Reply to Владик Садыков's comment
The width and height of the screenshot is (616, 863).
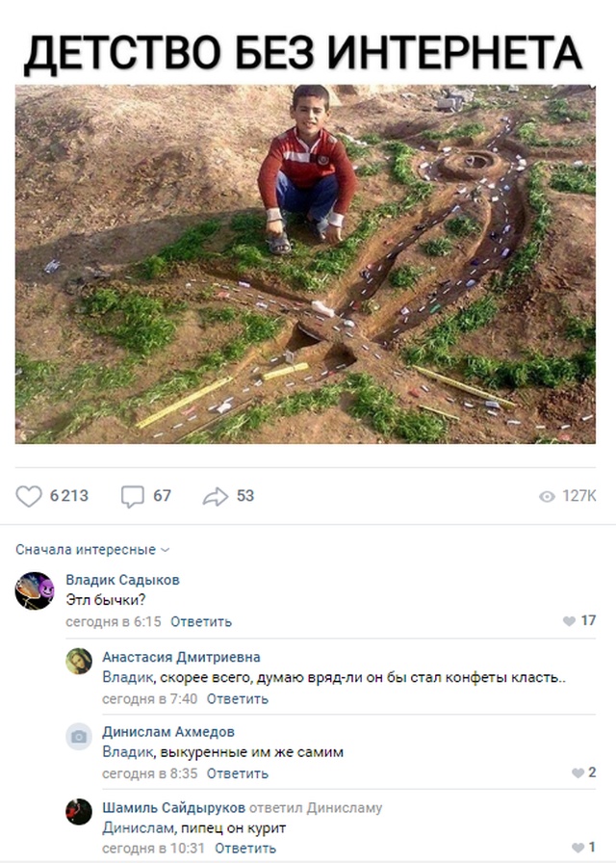click(x=201, y=622)
